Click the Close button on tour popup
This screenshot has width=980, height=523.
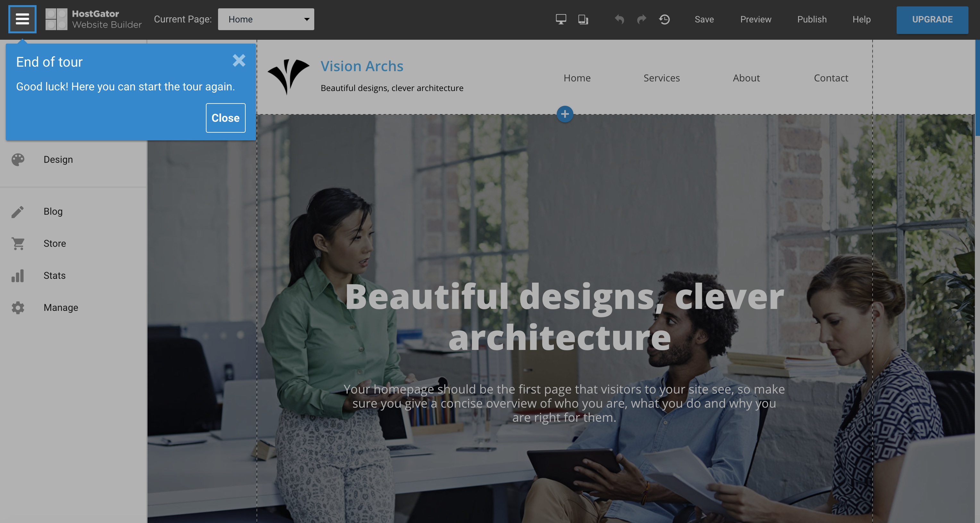pyautogui.click(x=225, y=118)
